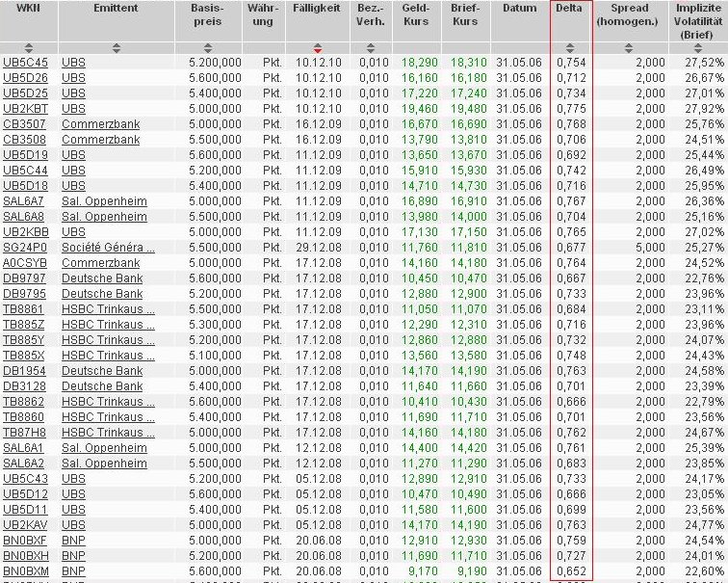Open UBS issuer link in UB5C45 row
This screenshot has height=583, width=728.
click(x=73, y=63)
